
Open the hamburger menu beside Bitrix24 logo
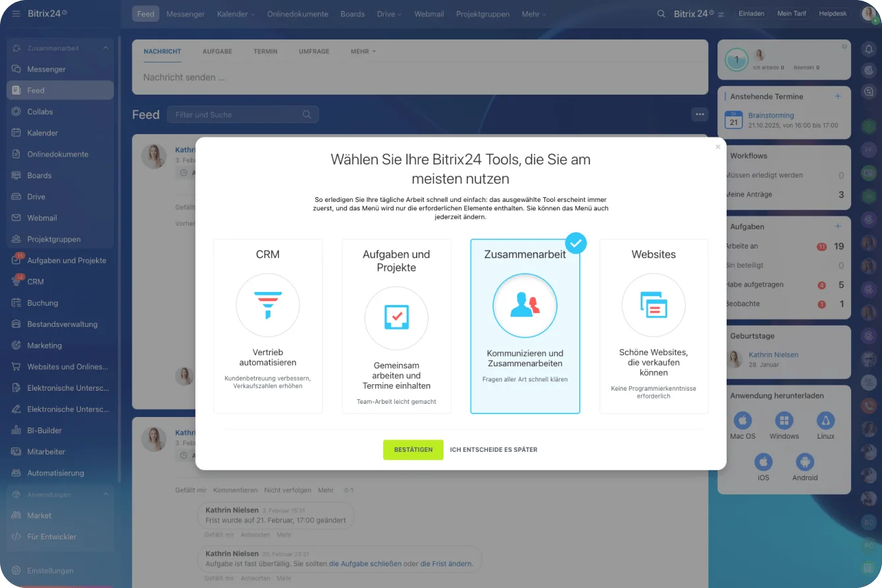pyautogui.click(x=16, y=14)
